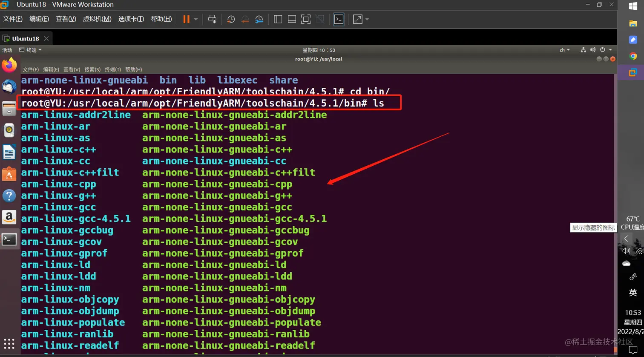Open File Explorer from the Windows taskbar
This screenshot has width=644, height=357.
coord(633,23)
